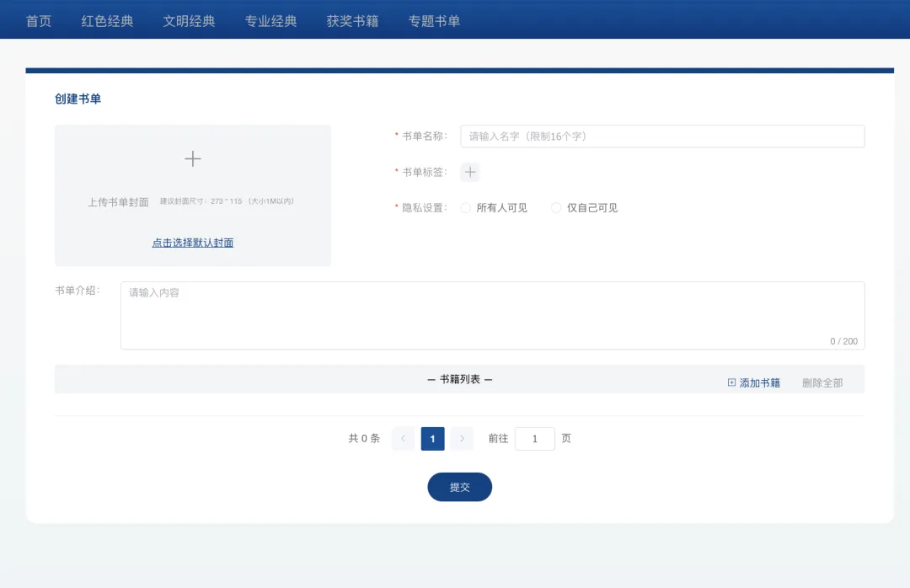Focus the 书单名称 name input field
The height and width of the screenshot is (588, 910).
point(662,136)
